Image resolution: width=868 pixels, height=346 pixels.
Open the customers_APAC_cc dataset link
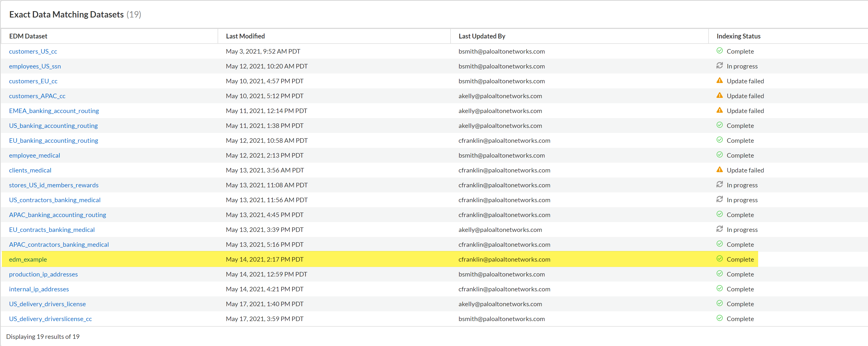coord(37,96)
